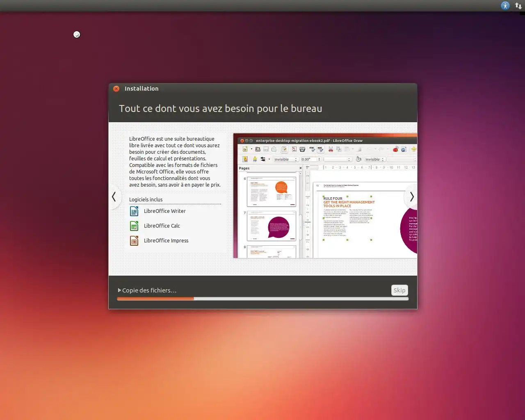This screenshot has width=525, height=420.
Task: Click the LibreOffice Draw screenshot image
Action: [x=325, y=196]
